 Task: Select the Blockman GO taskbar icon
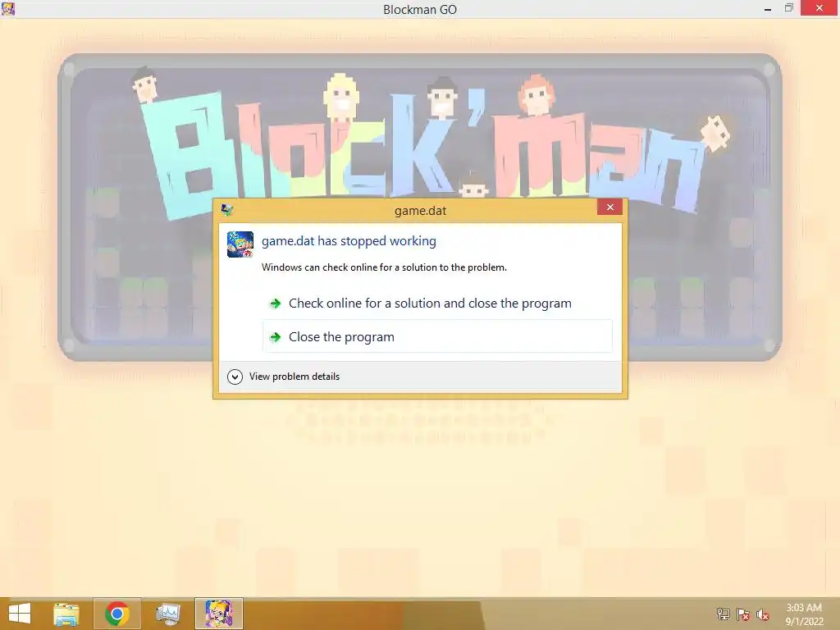coord(218,614)
